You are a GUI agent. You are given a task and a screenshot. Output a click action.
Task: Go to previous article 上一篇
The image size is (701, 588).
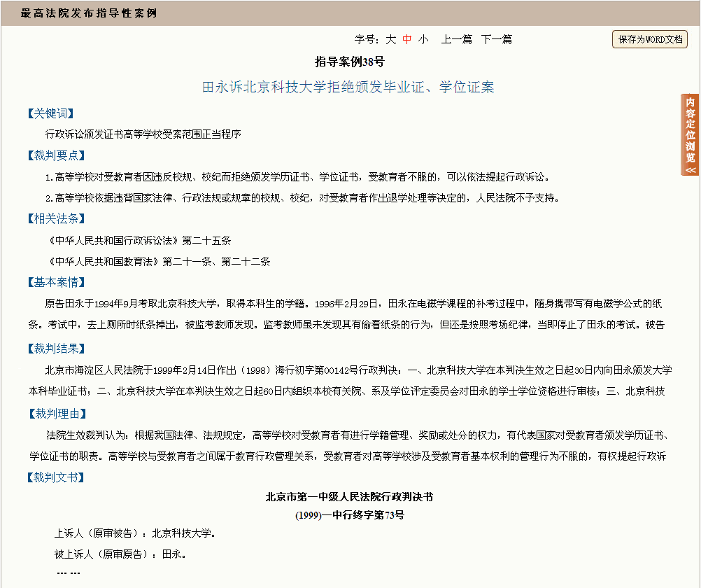tap(456, 39)
